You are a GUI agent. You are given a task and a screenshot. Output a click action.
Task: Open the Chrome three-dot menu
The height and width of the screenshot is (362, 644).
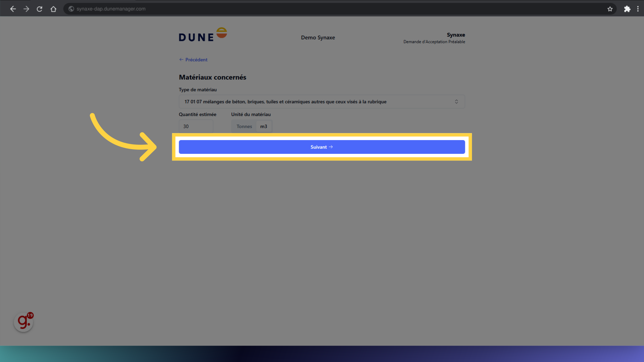(638, 9)
